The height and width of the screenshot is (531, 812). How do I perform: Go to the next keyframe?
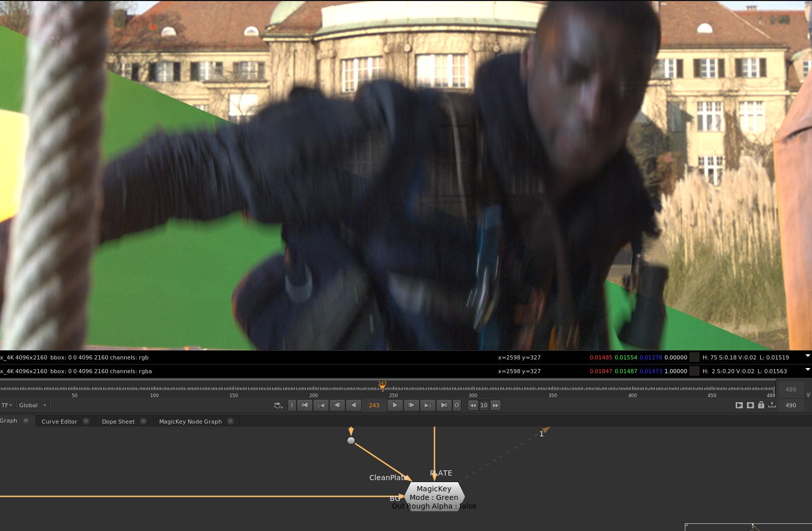click(x=427, y=405)
